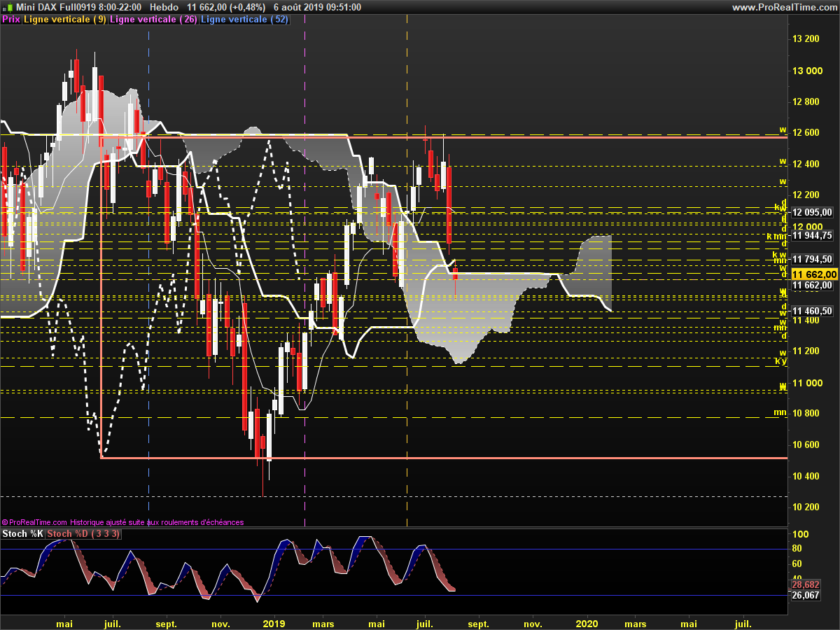The width and height of the screenshot is (840, 630).
Task: Click the Mini DAX Full0919 instrument title
Action: tap(78, 7)
